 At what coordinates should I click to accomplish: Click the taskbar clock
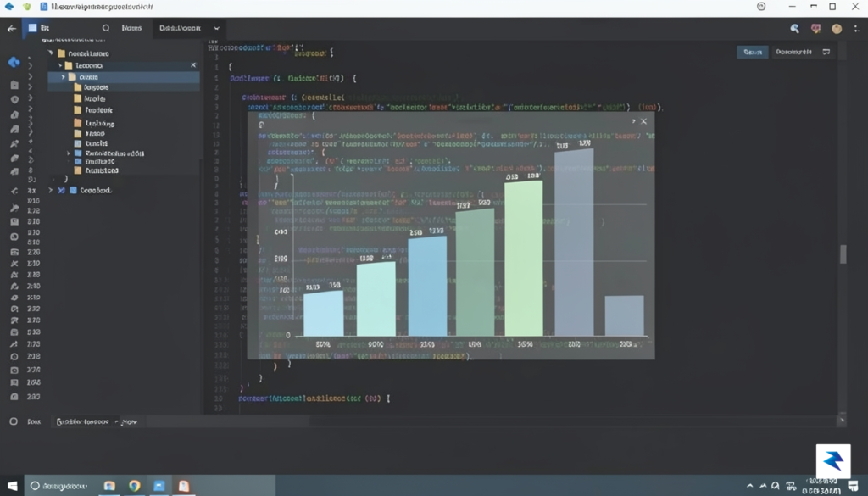(x=822, y=486)
